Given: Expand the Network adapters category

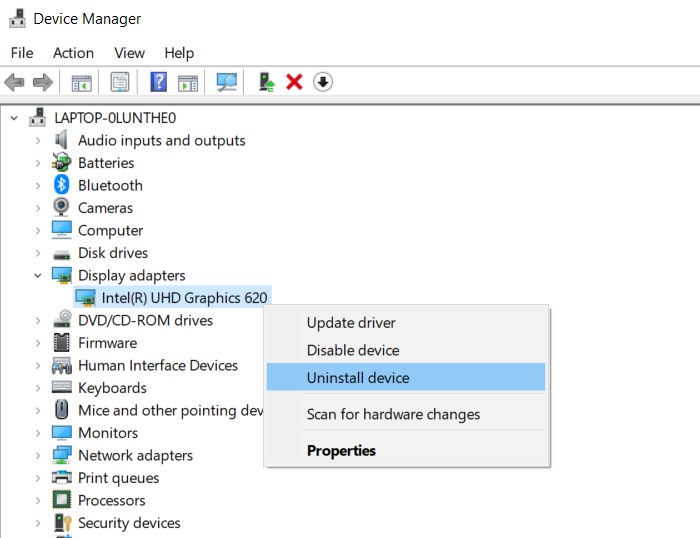Looking at the screenshot, I should (38, 456).
